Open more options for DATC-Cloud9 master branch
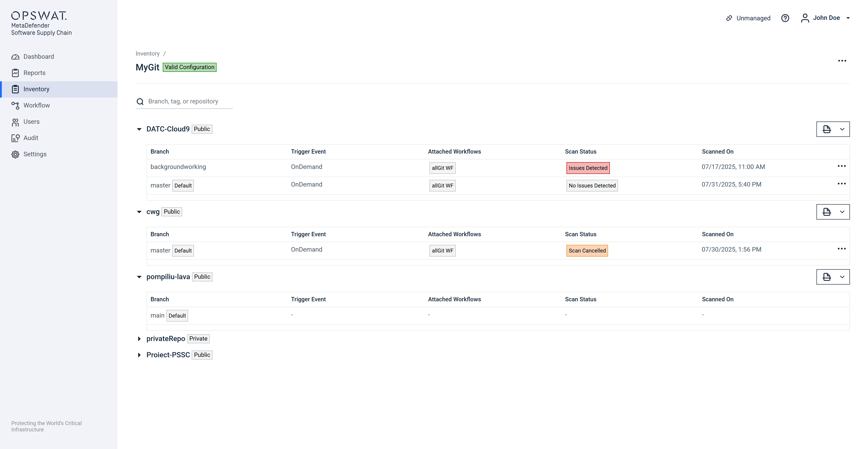 point(841,184)
